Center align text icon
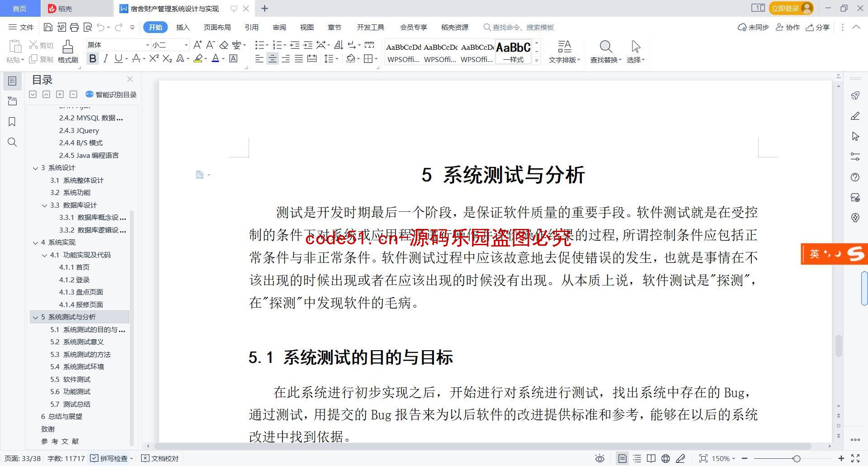The height and width of the screenshot is (466, 868). click(273, 58)
